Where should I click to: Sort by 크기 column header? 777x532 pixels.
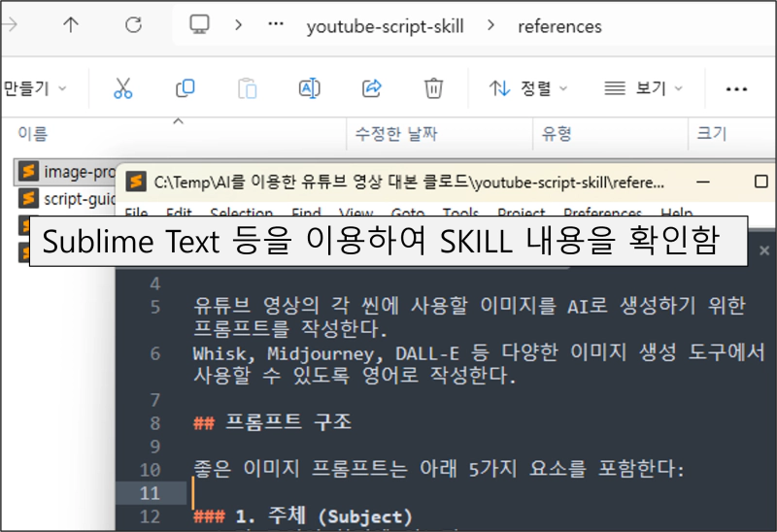[712, 134]
